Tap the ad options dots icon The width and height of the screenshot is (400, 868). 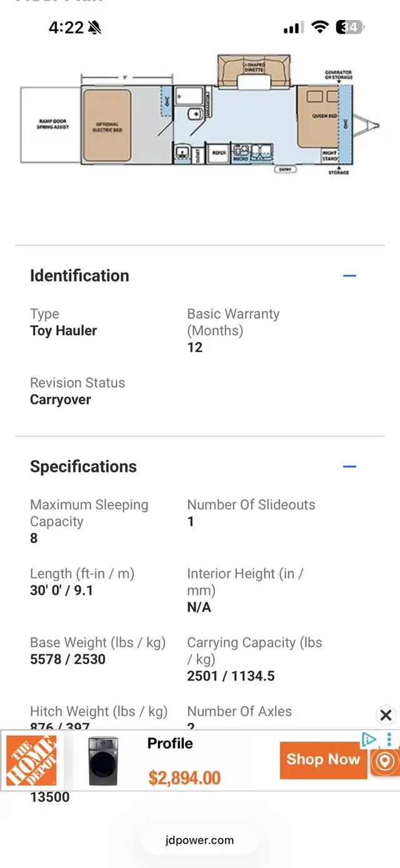click(x=389, y=740)
